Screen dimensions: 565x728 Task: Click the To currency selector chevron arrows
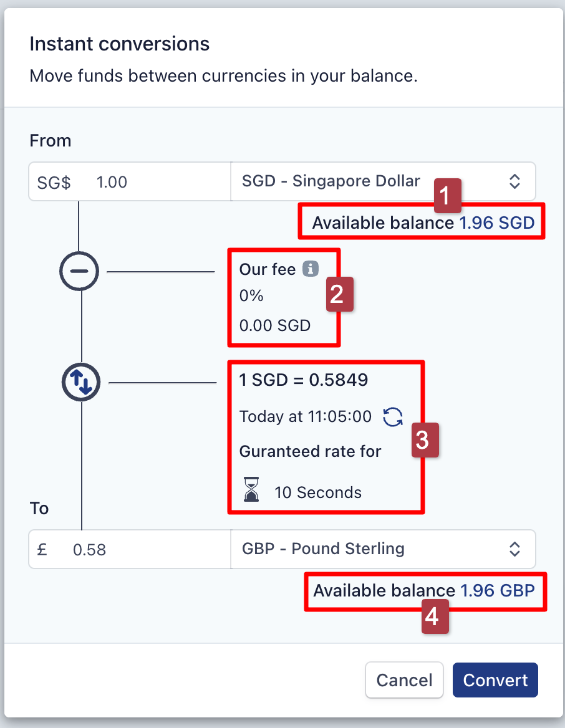[514, 549]
